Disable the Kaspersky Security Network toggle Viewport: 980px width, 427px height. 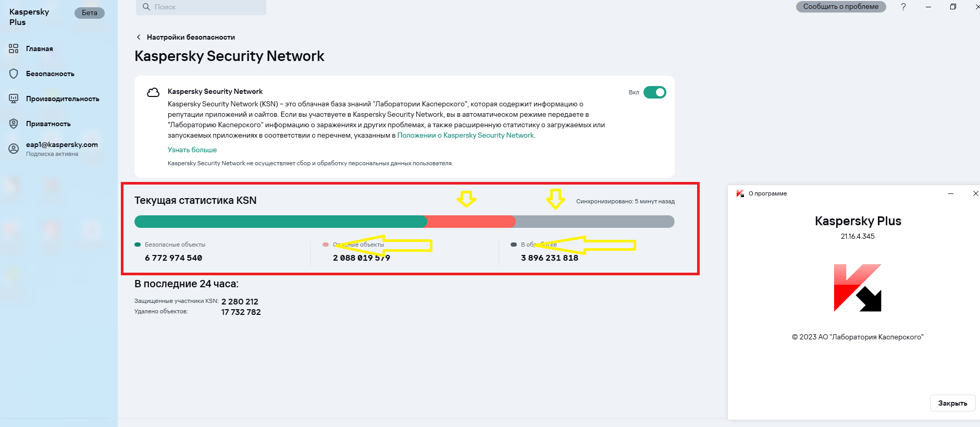(654, 92)
